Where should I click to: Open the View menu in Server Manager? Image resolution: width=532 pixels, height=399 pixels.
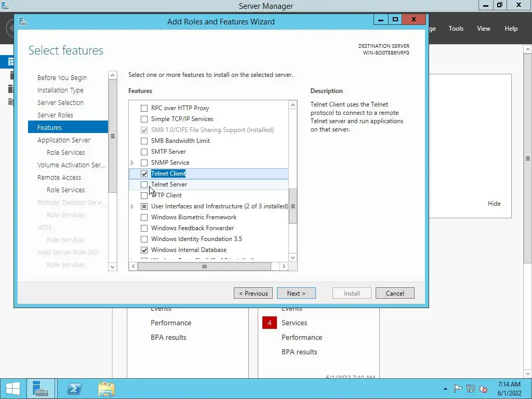(484, 29)
